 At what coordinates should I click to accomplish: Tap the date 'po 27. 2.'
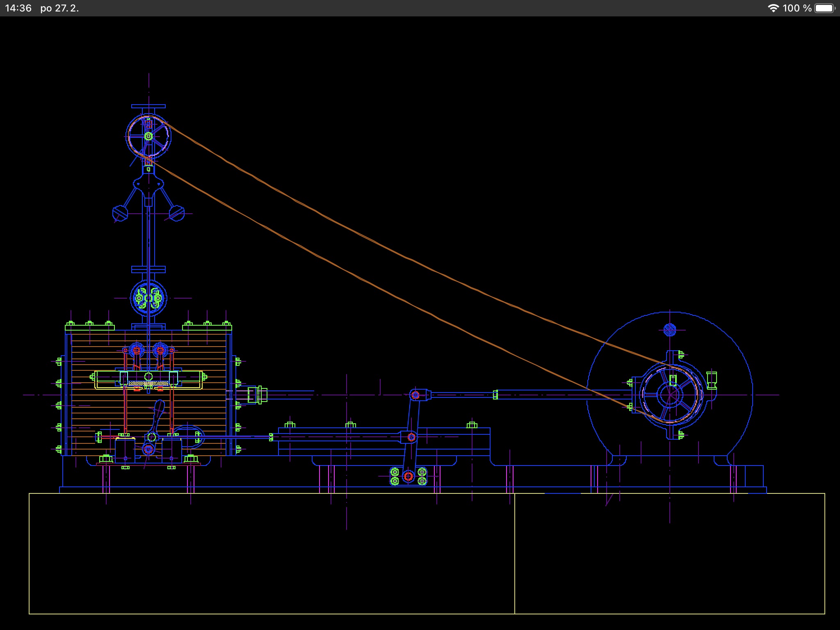[x=59, y=8]
